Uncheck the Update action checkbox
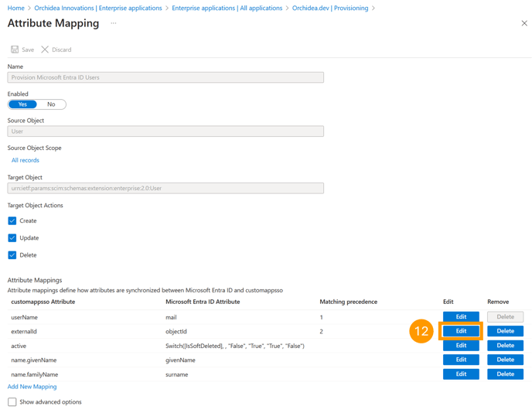This screenshot has height=413, width=532. 12,238
